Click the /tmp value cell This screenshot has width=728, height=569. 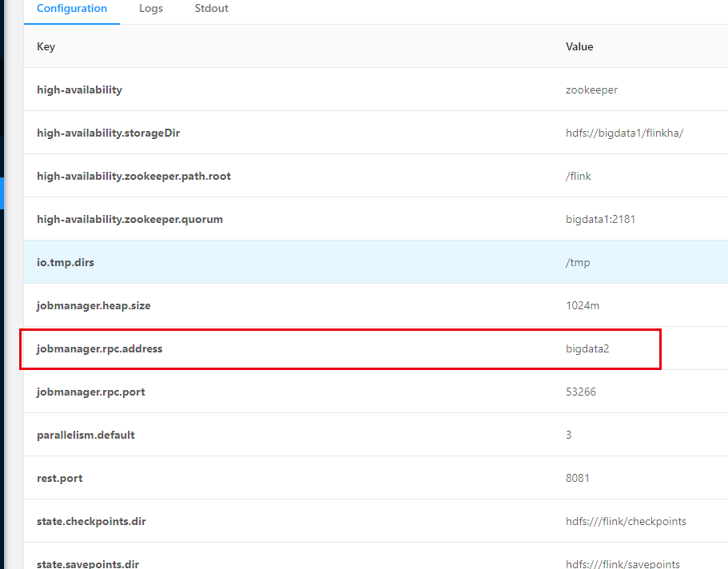coord(578,263)
